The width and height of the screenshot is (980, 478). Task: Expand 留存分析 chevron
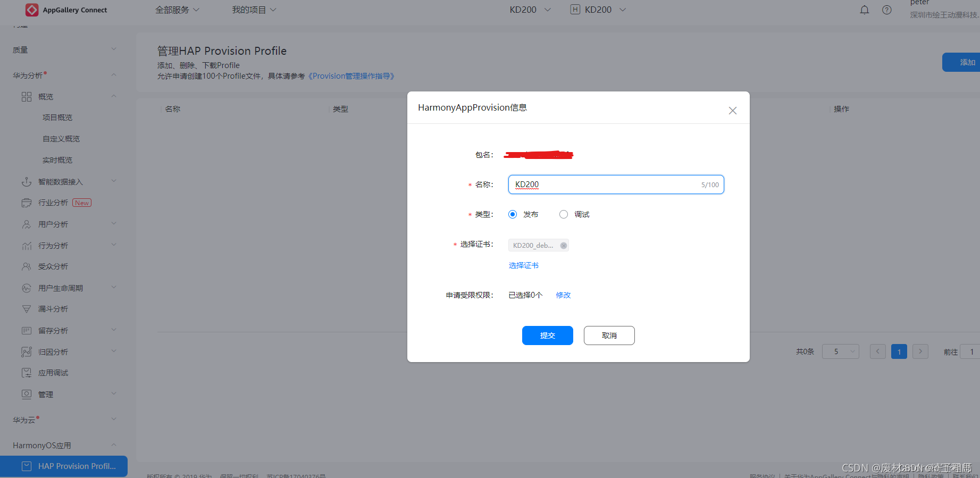114,330
